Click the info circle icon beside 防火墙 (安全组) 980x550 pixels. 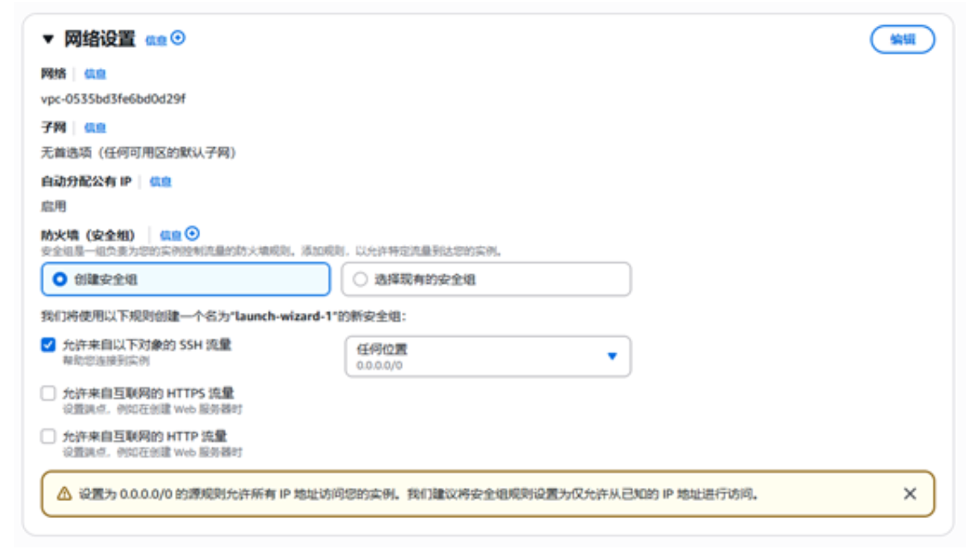pyautogui.click(x=192, y=234)
